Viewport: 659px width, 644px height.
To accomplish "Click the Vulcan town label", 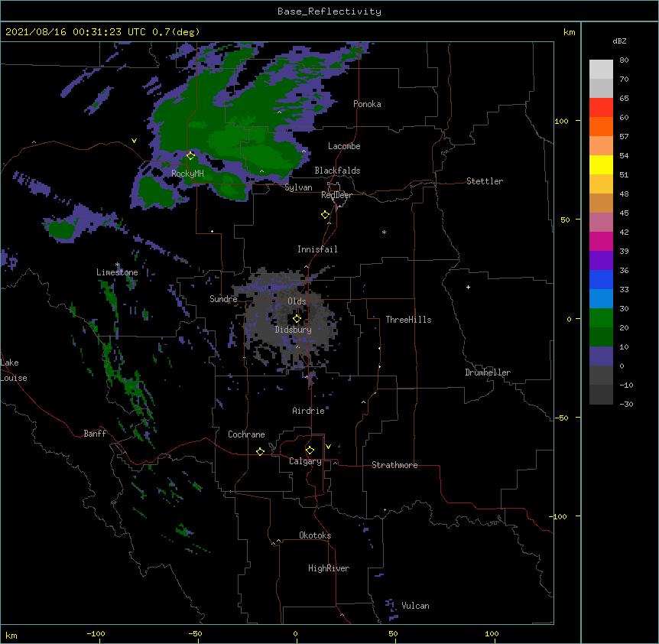I will point(415,606).
